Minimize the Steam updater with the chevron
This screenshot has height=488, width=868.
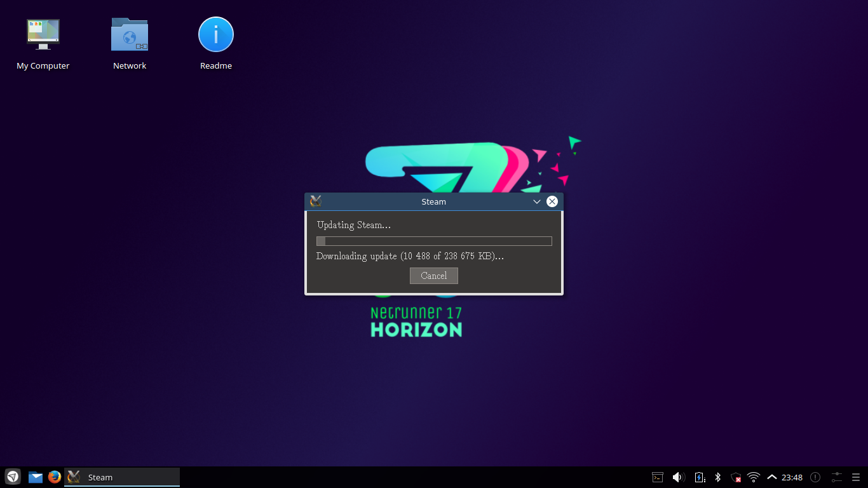coord(537,201)
